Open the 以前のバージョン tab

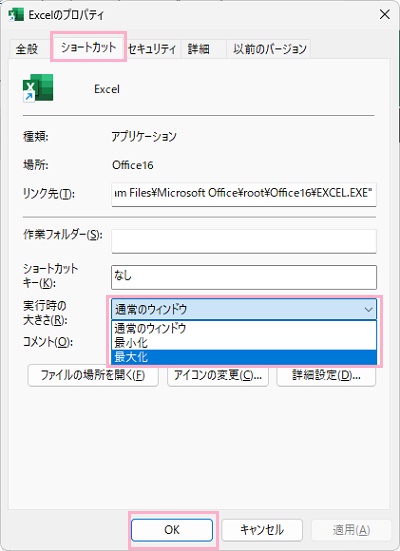click(270, 48)
